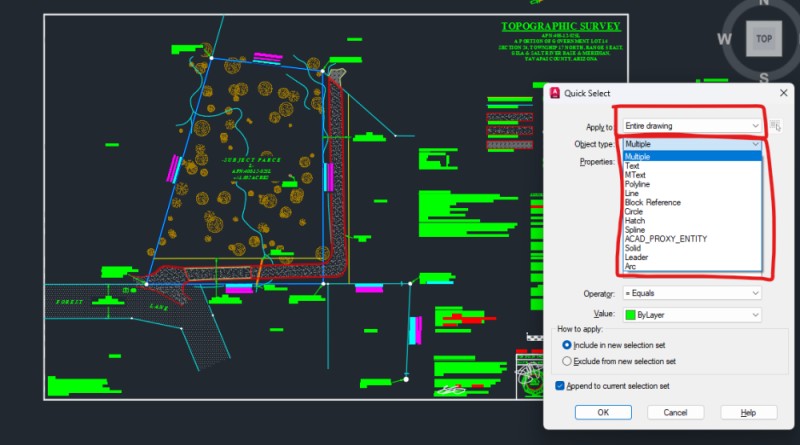Close the Quick Select dialog
This screenshot has height=445, width=800.
pos(784,92)
